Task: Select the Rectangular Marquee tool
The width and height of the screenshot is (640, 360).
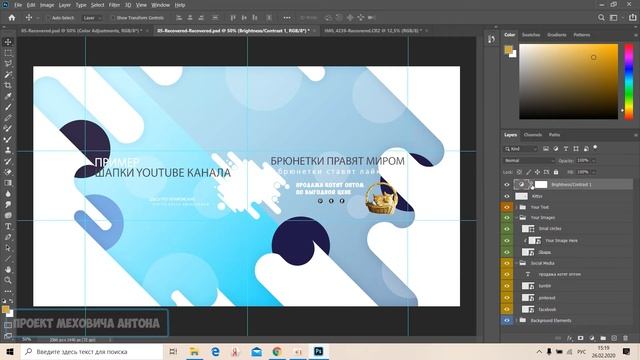Action: [x=8, y=53]
